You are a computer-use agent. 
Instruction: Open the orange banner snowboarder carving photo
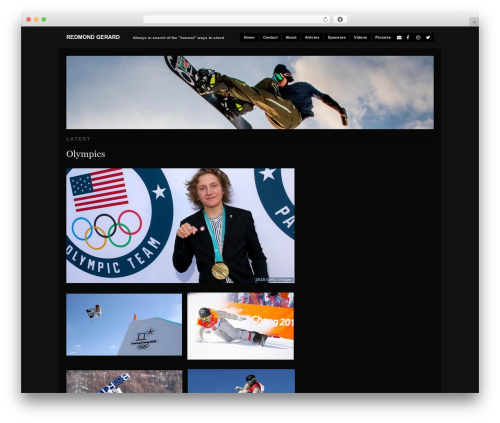[x=241, y=326]
